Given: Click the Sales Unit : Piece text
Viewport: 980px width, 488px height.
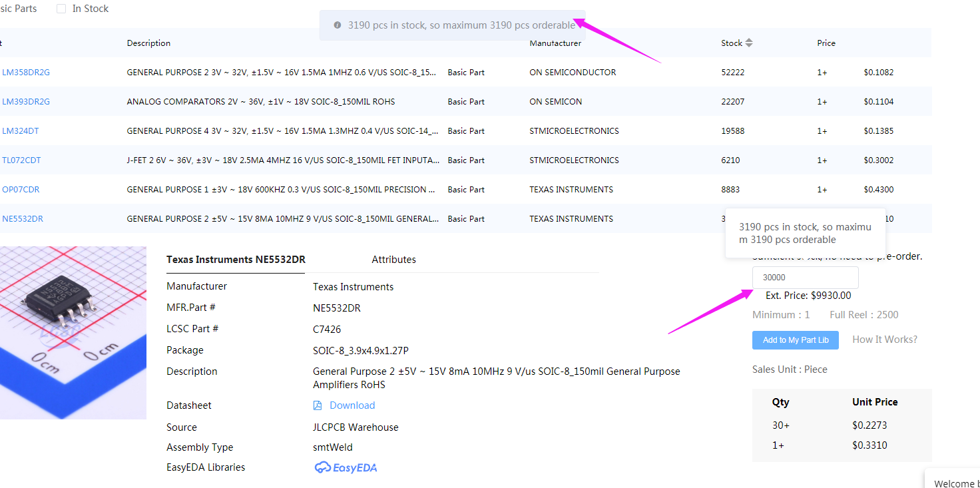Looking at the screenshot, I should click(790, 369).
